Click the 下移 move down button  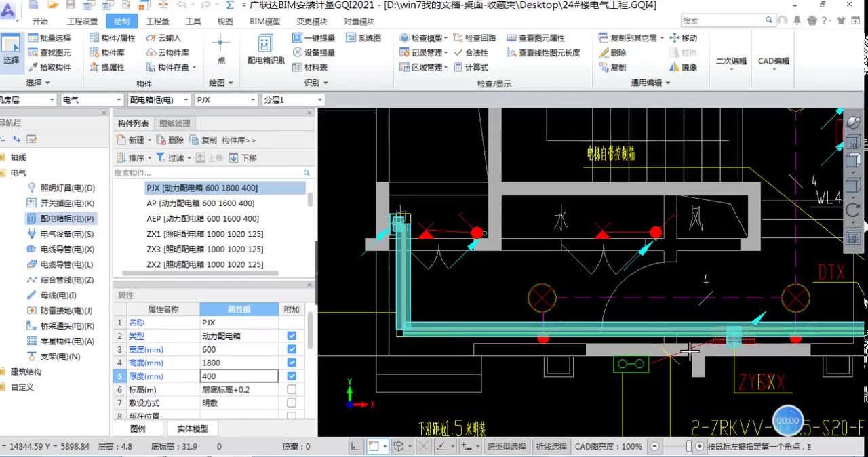(x=243, y=157)
